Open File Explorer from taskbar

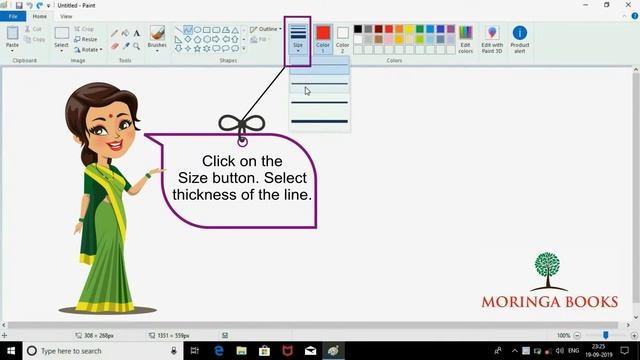coord(242,351)
